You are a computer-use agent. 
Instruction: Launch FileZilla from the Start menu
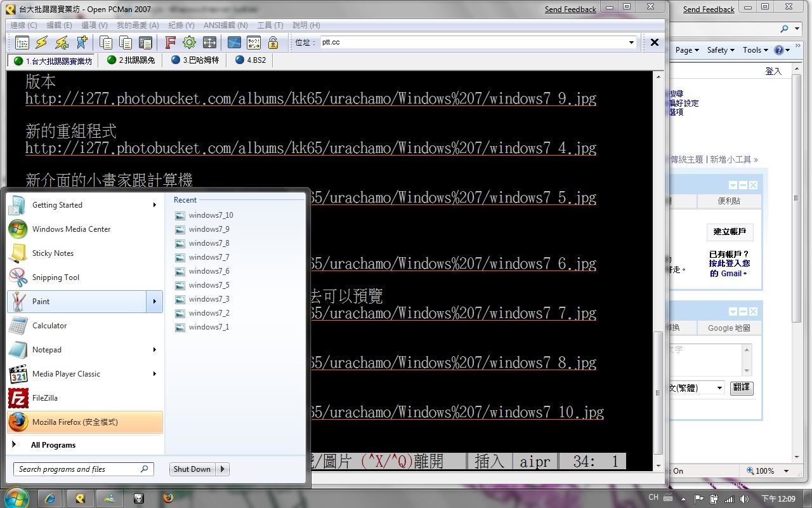pyautogui.click(x=44, y=398)
